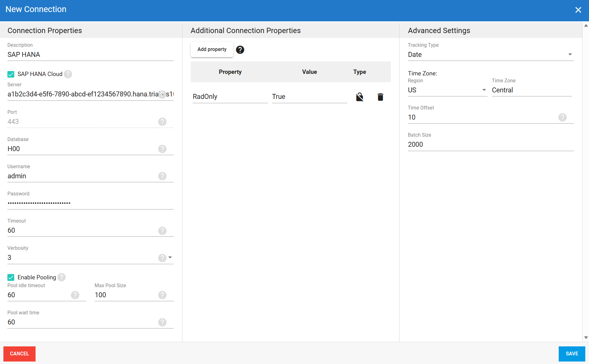Viewport: 589px width, 364px height.
Task: Close the New Connection dialog
Action: pos(578,10)
